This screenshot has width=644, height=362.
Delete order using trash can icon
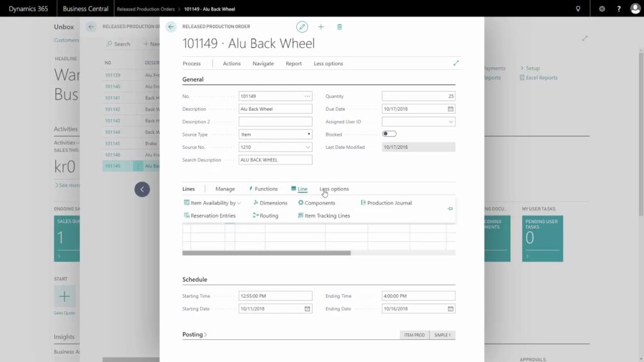coord(339,26)
